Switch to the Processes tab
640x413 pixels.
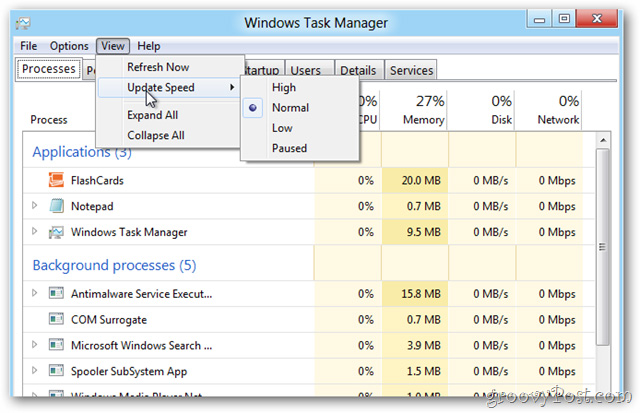tap(49, 69)
